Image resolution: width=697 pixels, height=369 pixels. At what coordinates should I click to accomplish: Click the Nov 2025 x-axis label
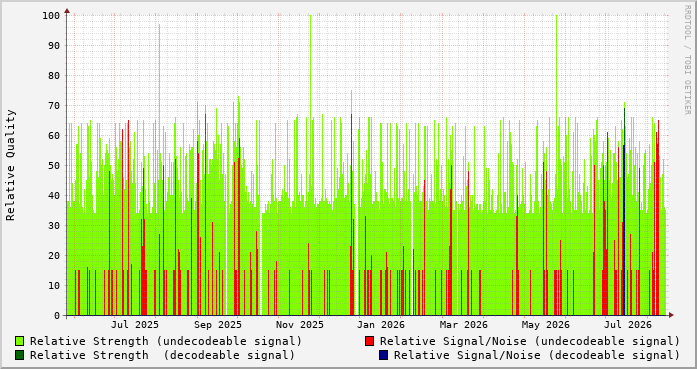[300, 325]
